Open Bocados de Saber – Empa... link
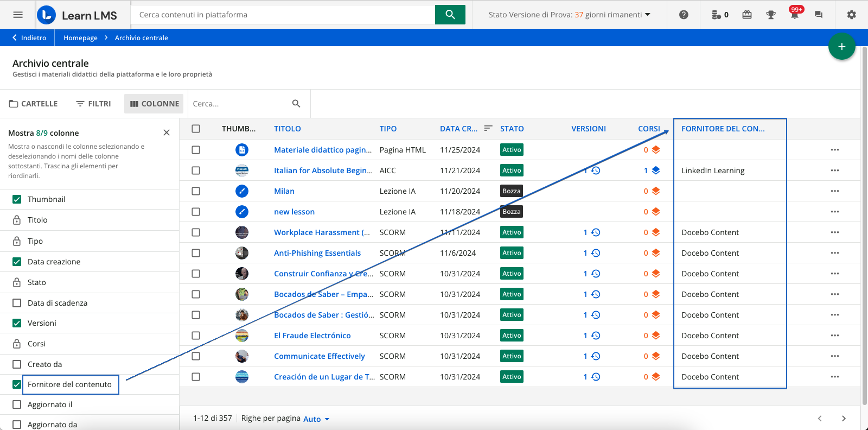The width and height of the screenshot is (868, 430). click(x=323, y=294)
